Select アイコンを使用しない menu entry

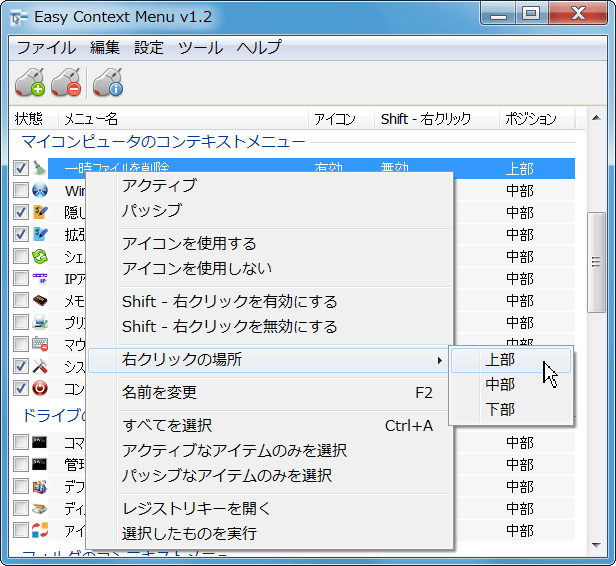(270, 269)
